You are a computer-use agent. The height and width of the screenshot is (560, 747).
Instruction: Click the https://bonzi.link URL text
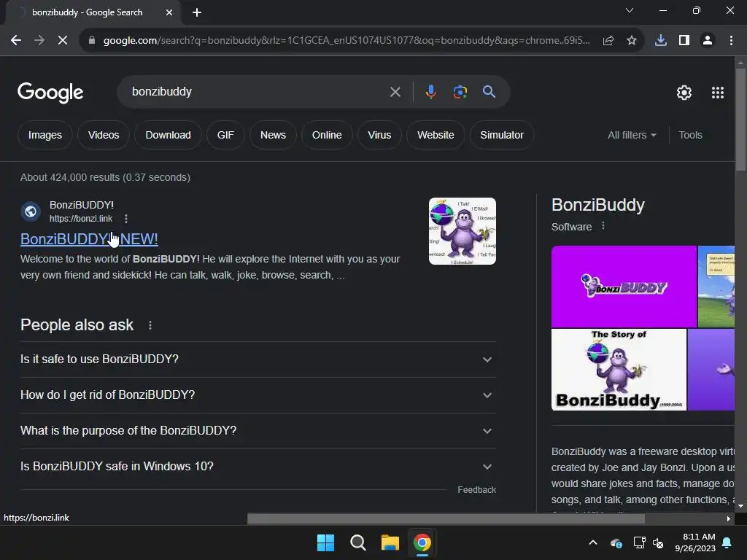81,219
